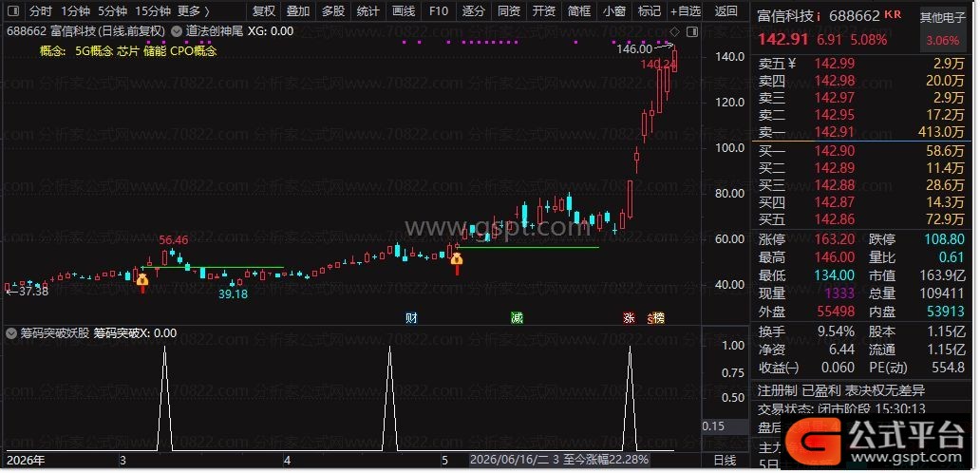
Task: Open the 其他电子 sector box
Action: click(x=943, y=29)
